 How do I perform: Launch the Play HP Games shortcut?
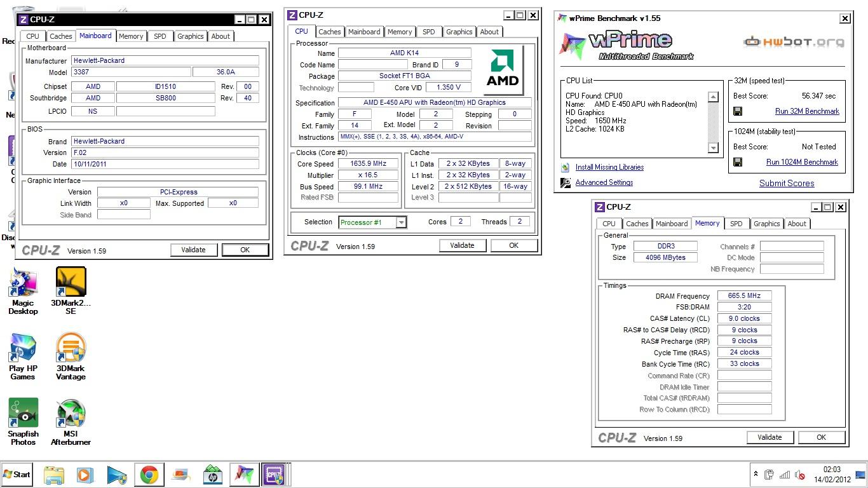[x=23, y=356]
